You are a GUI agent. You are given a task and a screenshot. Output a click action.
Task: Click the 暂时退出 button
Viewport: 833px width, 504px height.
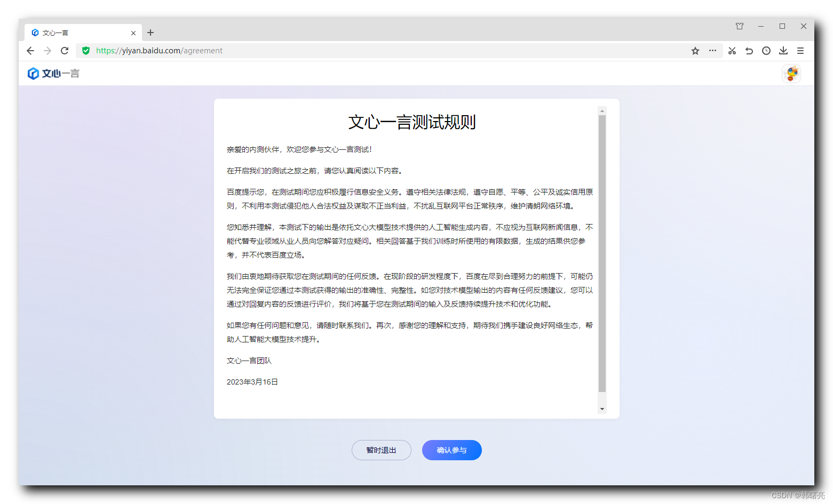coord(382,450)
